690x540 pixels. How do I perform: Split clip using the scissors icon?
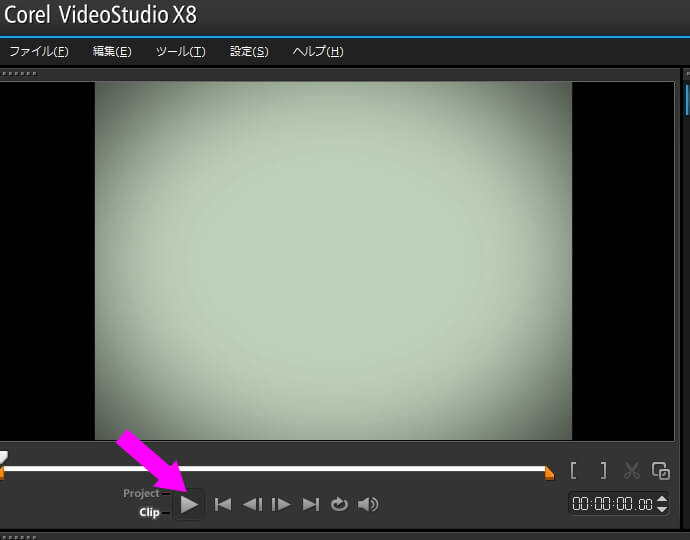click(x=631, y=470)
